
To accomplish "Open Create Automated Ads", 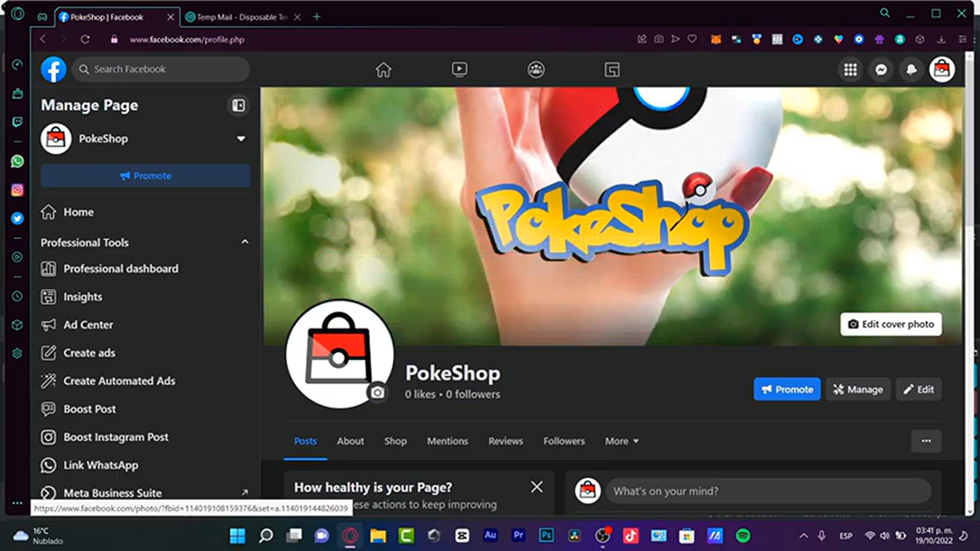I will click(x=145, y=381).
